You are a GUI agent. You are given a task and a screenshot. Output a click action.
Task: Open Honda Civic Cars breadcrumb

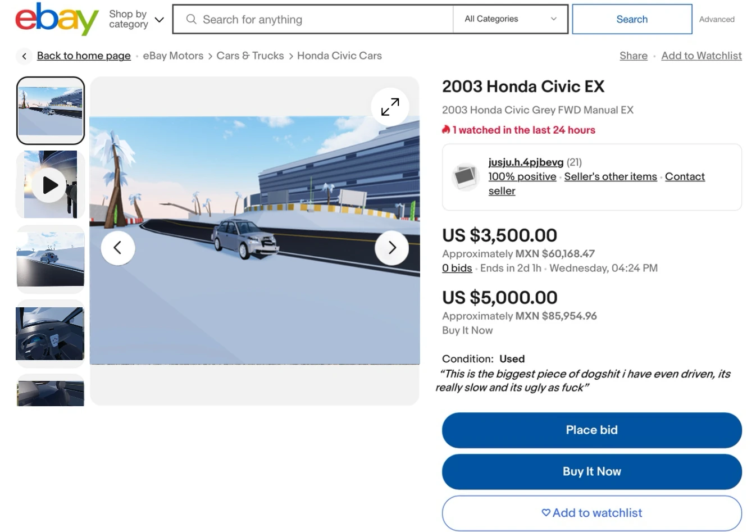pos(339,56)
